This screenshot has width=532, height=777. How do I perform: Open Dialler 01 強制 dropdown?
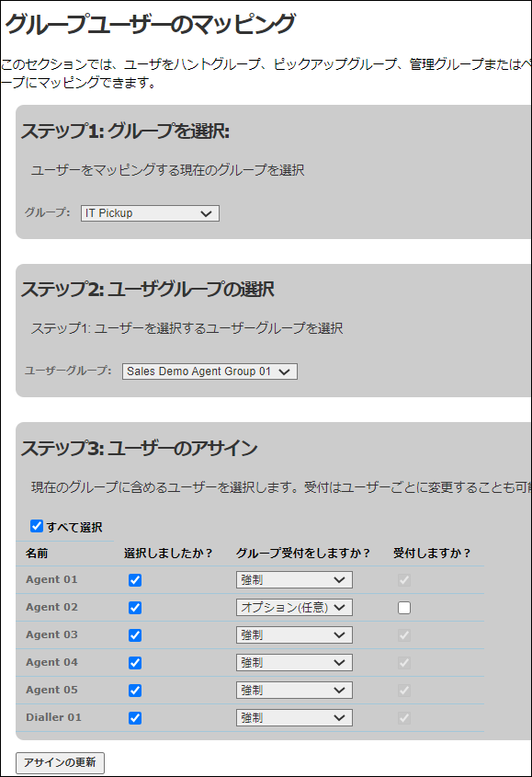pos(294,717)
